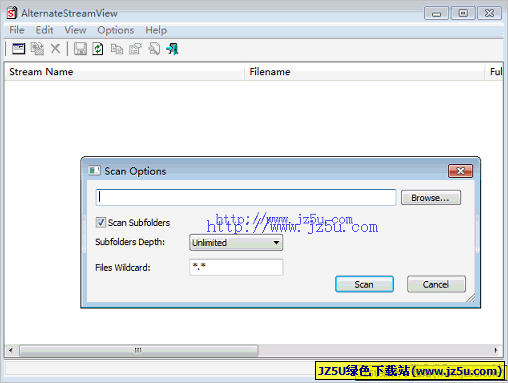Maximize the AlternateStreamView window
The image size is (508, 383).
point(463,14)
